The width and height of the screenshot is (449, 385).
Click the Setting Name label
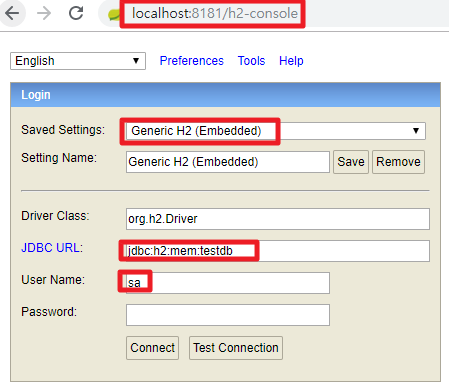pos(59,158)
